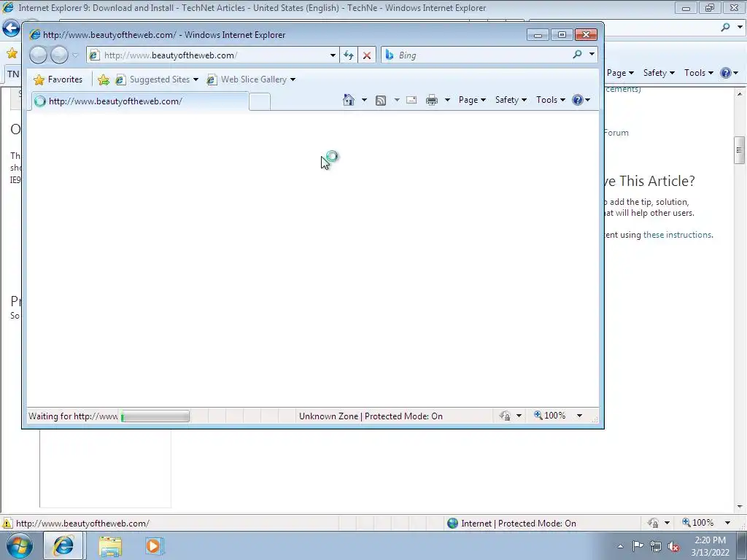Open the Tools menu in background window
Viewport: 747px width, 560px height.
click(699, 73)
